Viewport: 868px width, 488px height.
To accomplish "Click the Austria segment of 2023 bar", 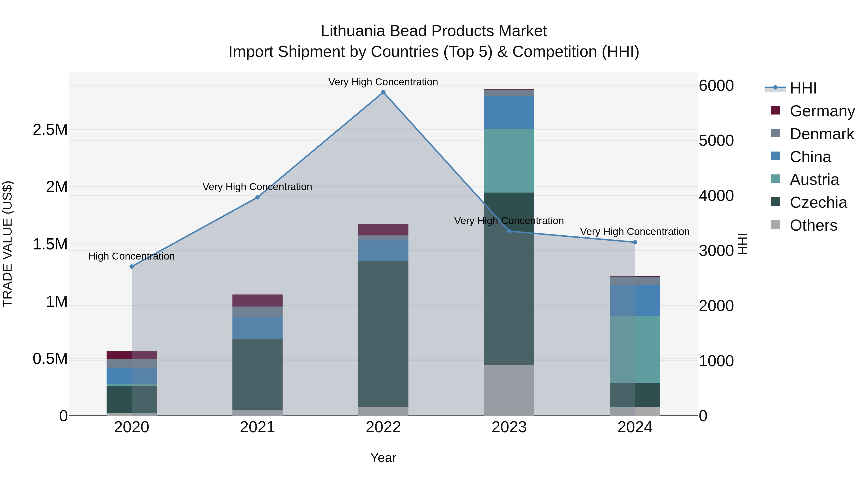I will coord(509,161).
